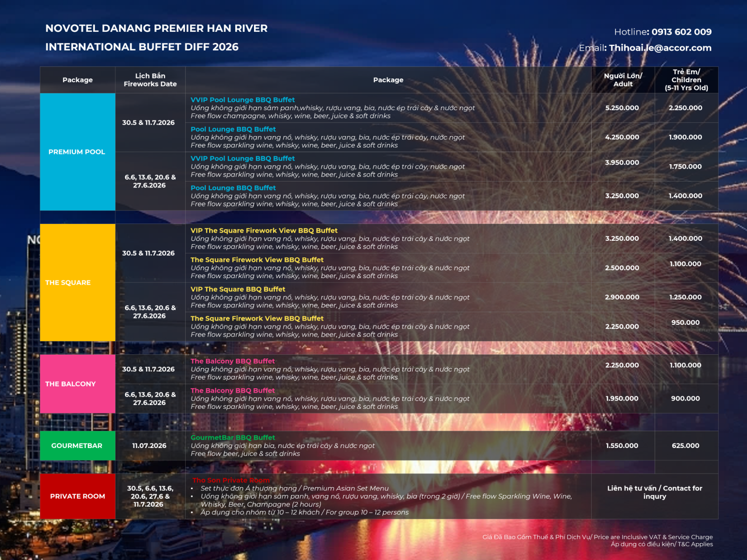Click the Tho Son Private Room heading

pyautogui.click(x=231, y=480)
